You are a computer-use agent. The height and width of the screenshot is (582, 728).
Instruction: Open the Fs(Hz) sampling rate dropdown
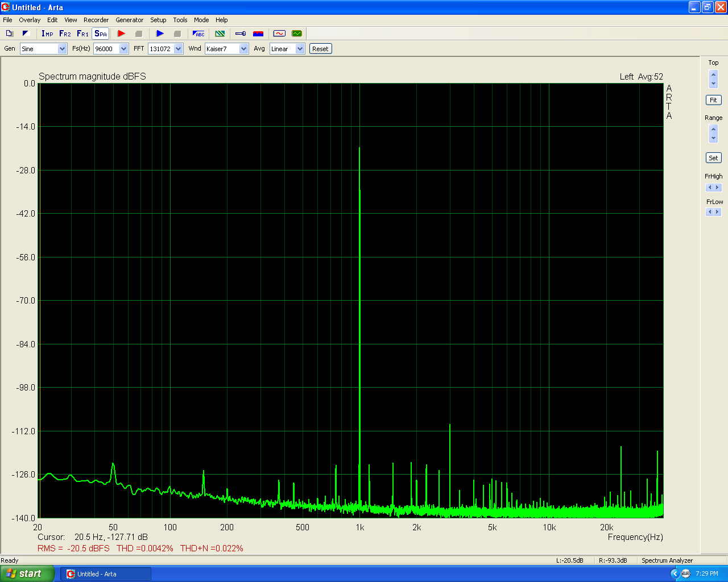pos(124,49)
